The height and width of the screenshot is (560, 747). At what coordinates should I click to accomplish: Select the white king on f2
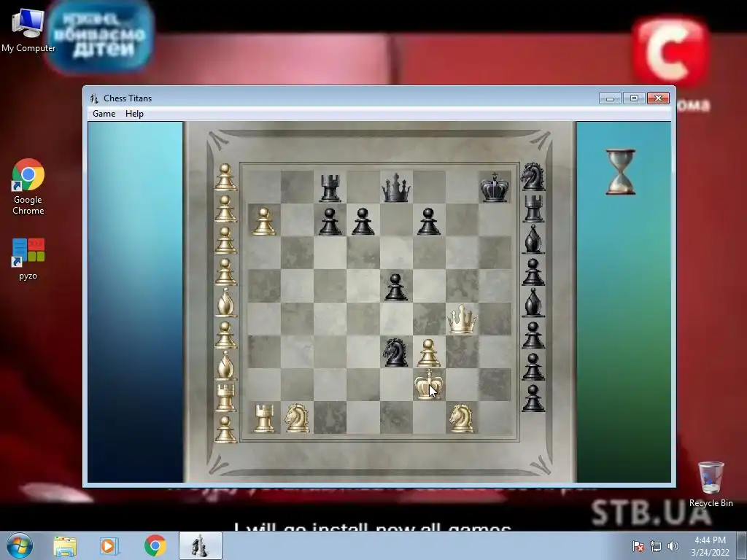tap(428, 384)
